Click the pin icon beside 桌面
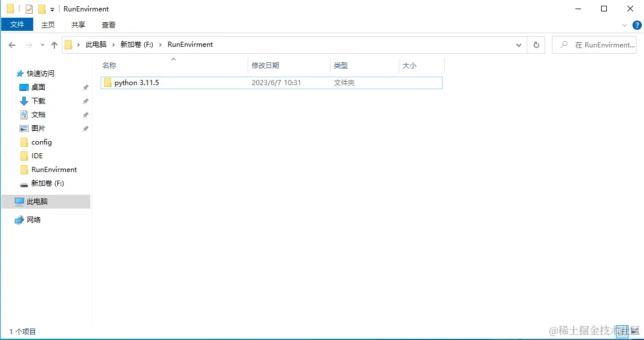This screenshot has height=340, width=644. pyautogui.click(x=85, y=87)
